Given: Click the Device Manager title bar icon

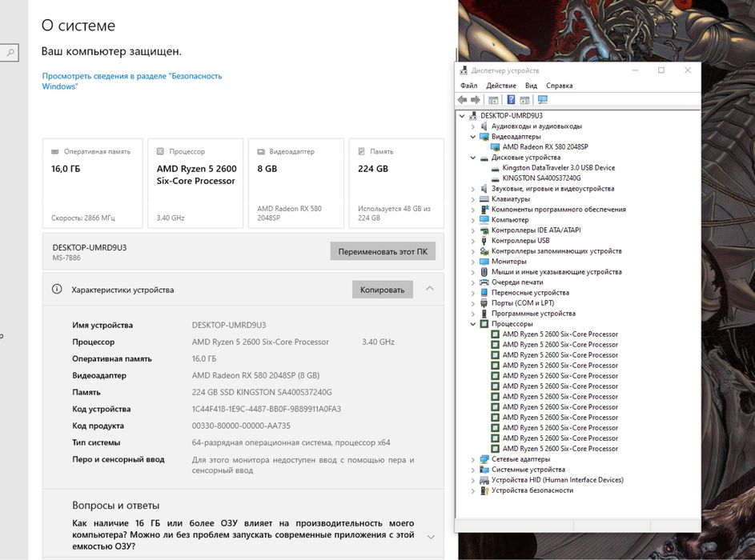Looking at the screenshot, I should tap(464, 70).
